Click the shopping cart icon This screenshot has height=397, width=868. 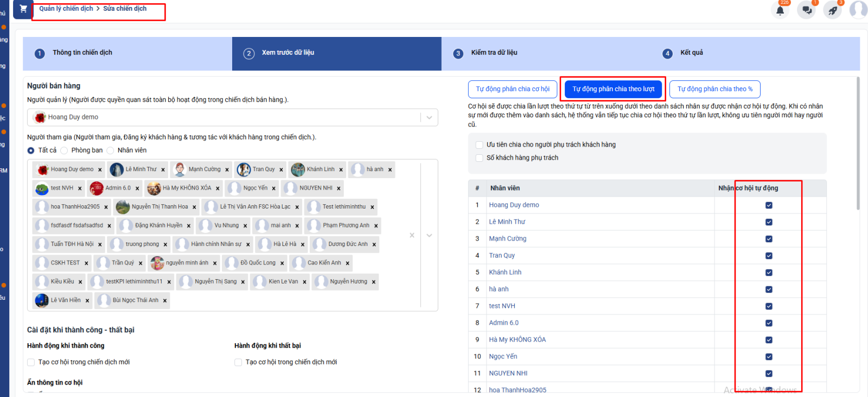pos(23,9)
